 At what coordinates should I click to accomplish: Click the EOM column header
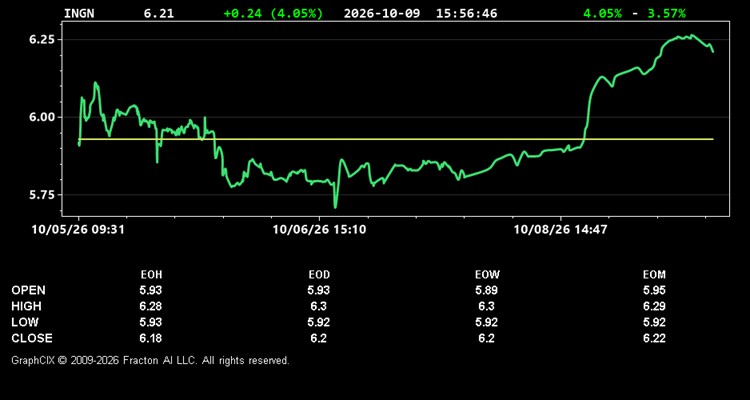tap(654, 275)
